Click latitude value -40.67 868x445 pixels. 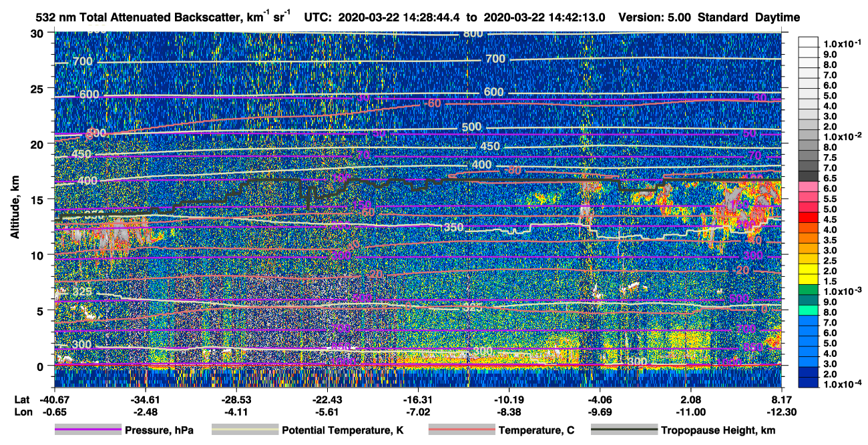click(x=54, y=399)
